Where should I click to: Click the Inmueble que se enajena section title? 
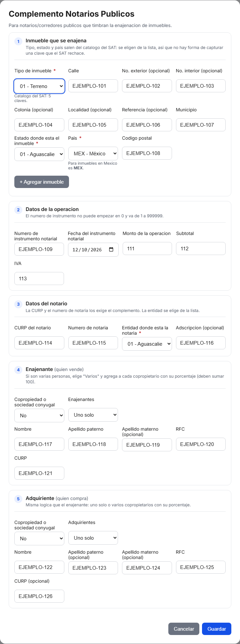coord(56,40)
